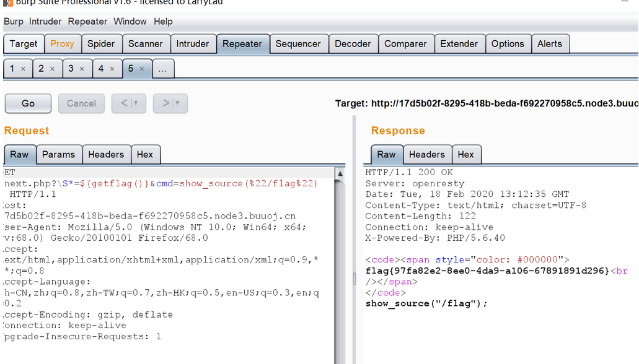Screen dimensions: 639x364
Task: Click the Content-Type header in the response
Action: point(475,205)
